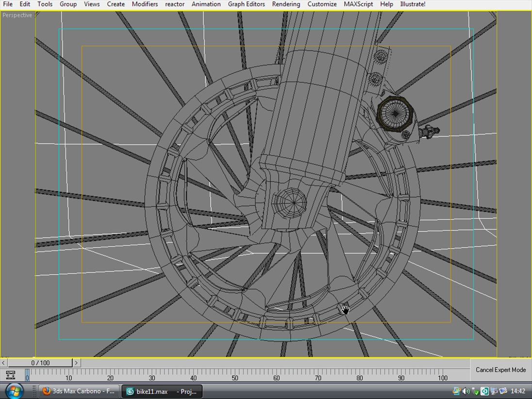Click the green square tray icon
The width and height of the screenshot is (532, 399).
click(484, 391)
